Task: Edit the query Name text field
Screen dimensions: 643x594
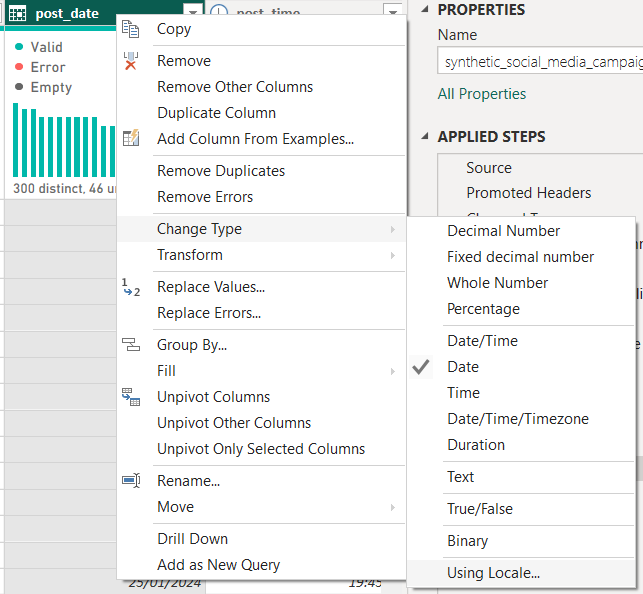Action: [540, 62]
